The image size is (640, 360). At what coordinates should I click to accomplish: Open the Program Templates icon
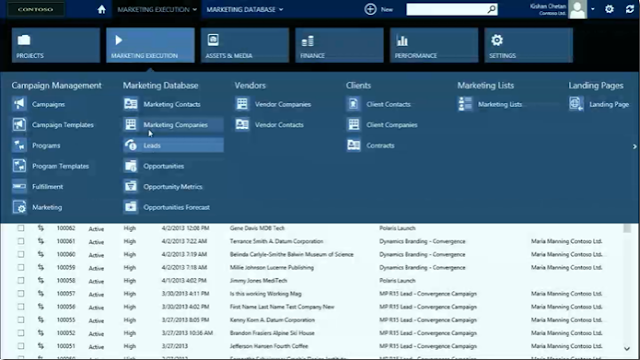19,166
